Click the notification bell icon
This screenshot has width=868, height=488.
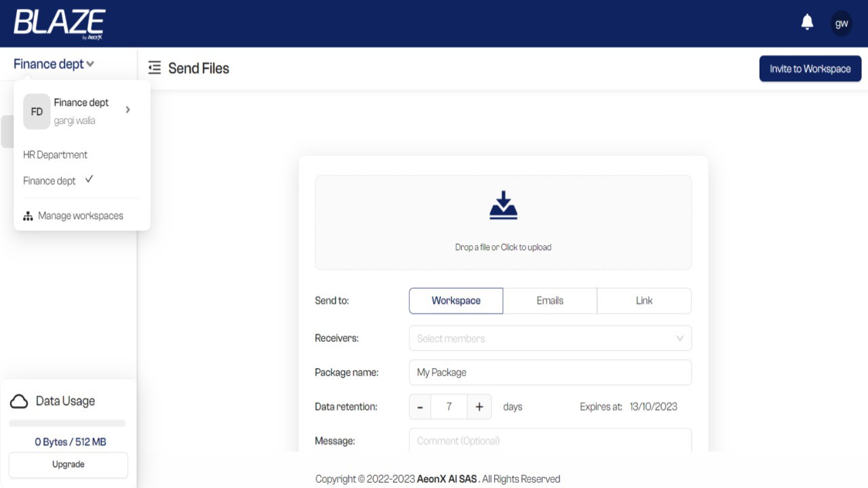807,22
